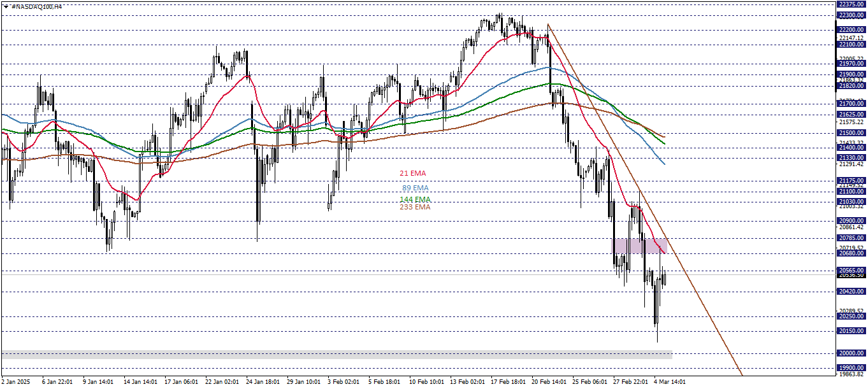868x389 pixels.
Task: Click the 22300.00 price level label
Action: tap(851, 15)
